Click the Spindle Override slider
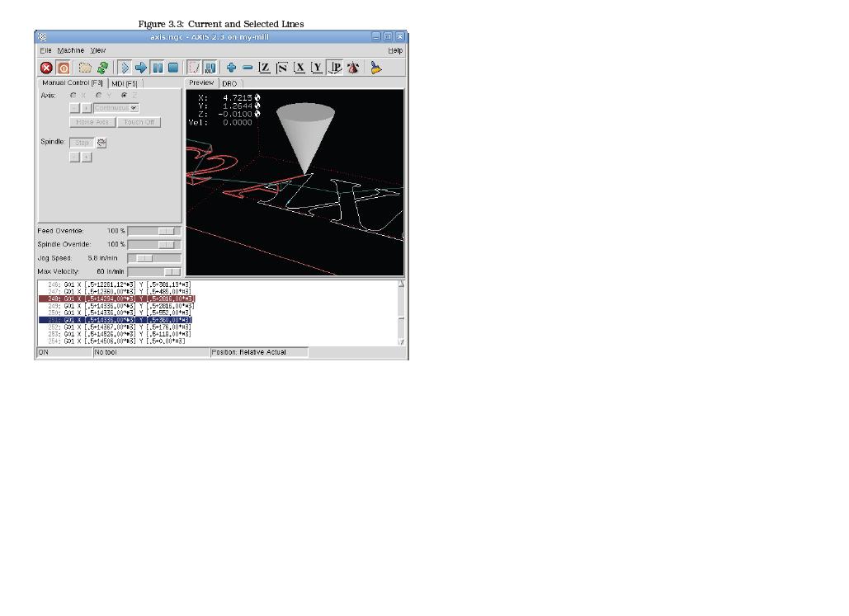This screenshot has height=616, width=849. [154, 245]
